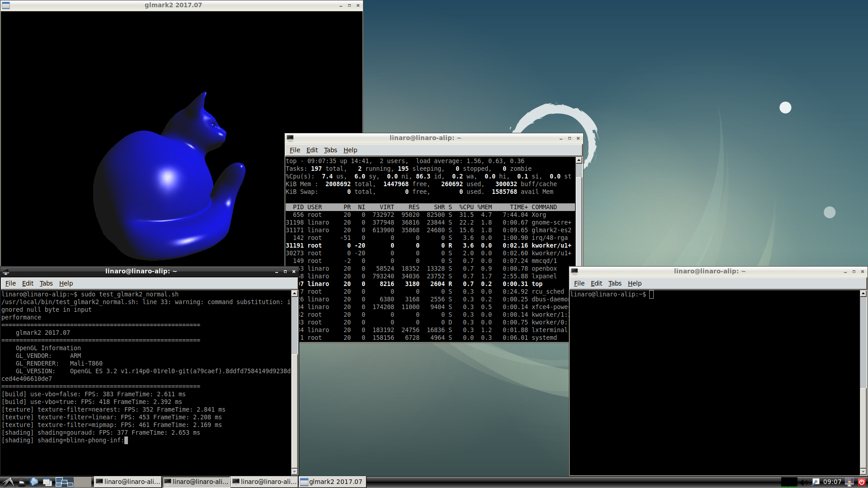Click the CPU usage monitor graph
This screenshot has height=488, width=868.
pyautogui.click(x=789, y=482)
